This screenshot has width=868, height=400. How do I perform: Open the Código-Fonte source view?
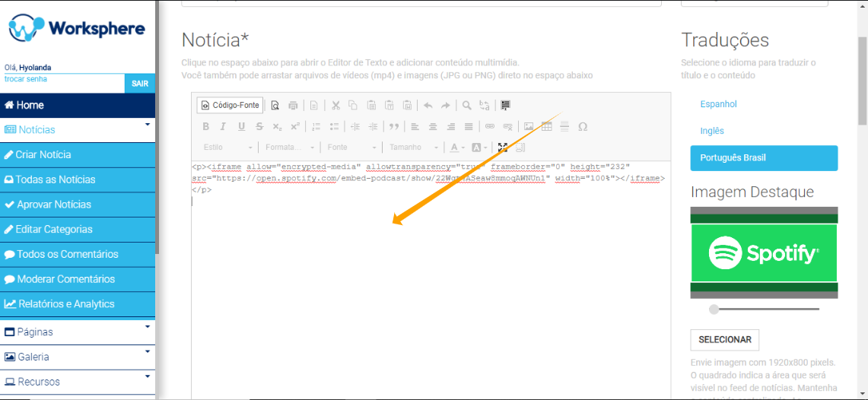tap(231, 105)
